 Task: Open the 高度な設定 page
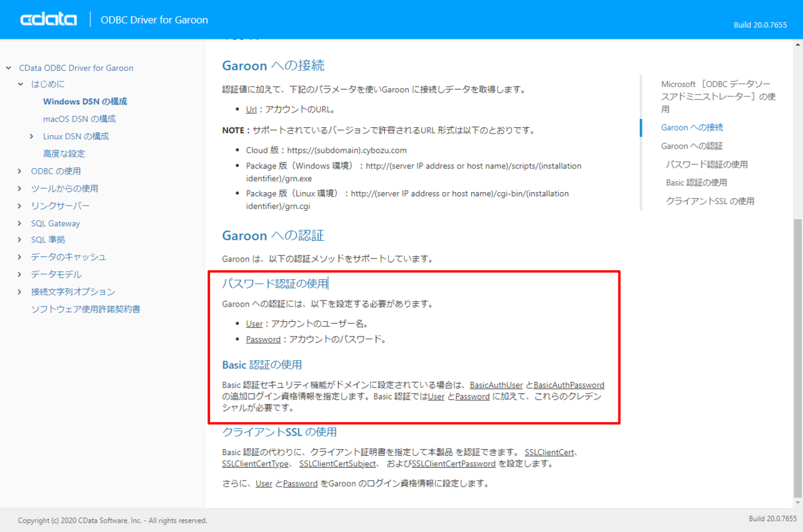[x=64, y=154]
